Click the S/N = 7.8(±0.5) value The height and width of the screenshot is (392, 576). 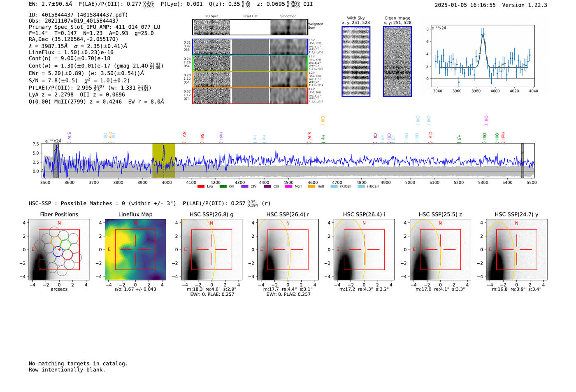point(53,81)
